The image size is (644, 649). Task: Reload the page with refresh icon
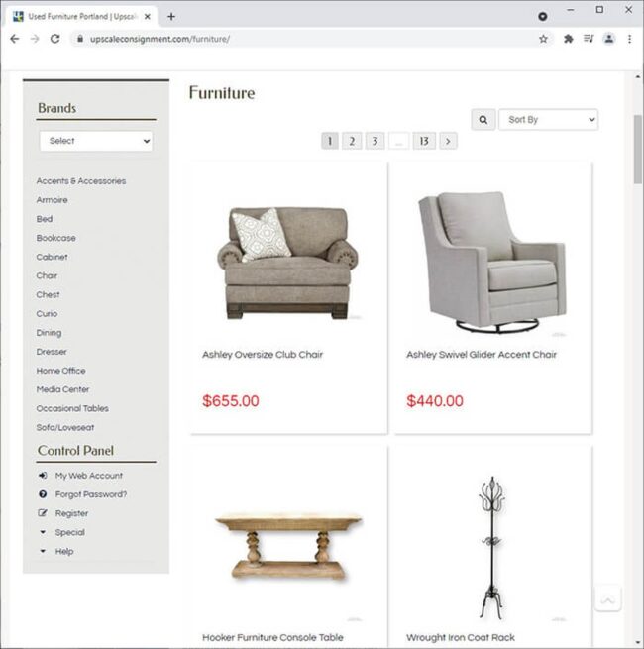point(55,39)
